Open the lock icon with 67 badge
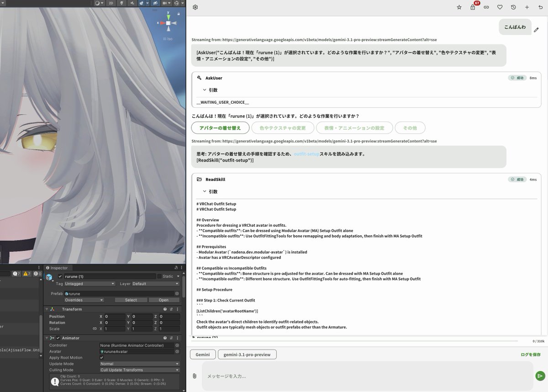 (x=473, y=7)
